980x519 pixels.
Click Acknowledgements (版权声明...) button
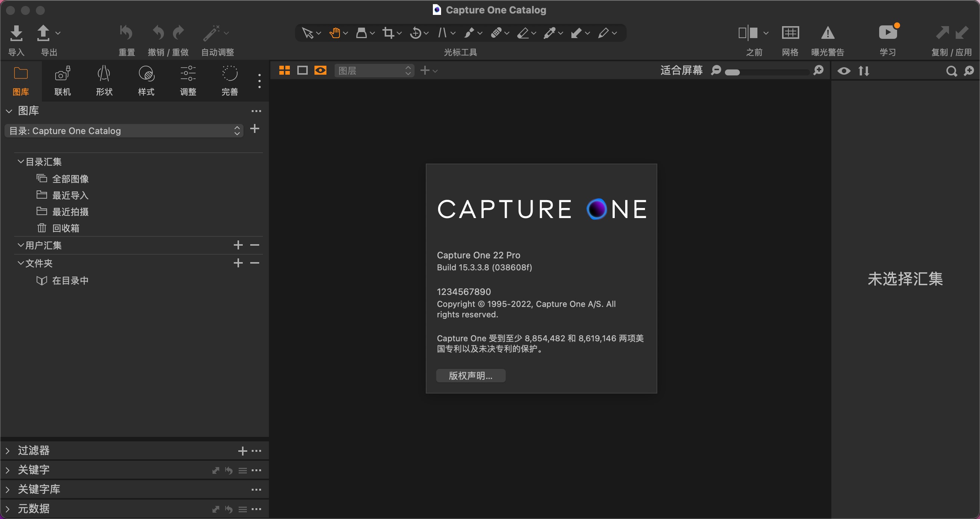pos(471,376)
